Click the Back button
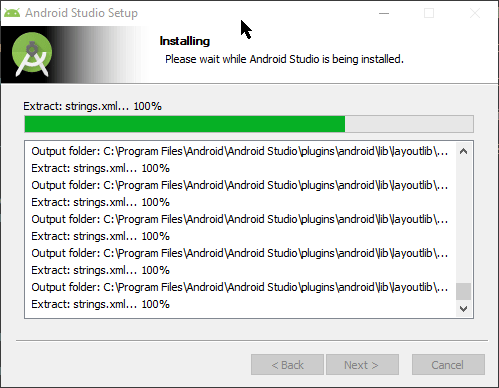Viewport: 499px width, 388px height. point(287,365)
